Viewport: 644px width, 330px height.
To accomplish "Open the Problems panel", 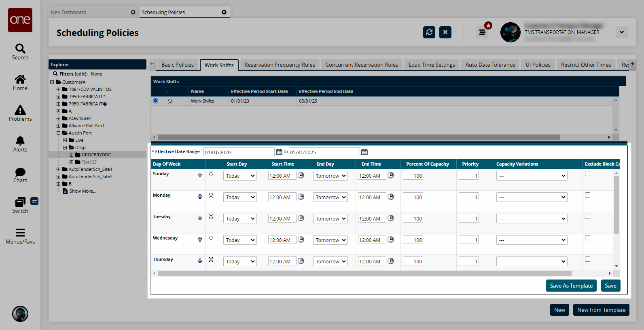I will coord(20,113).
